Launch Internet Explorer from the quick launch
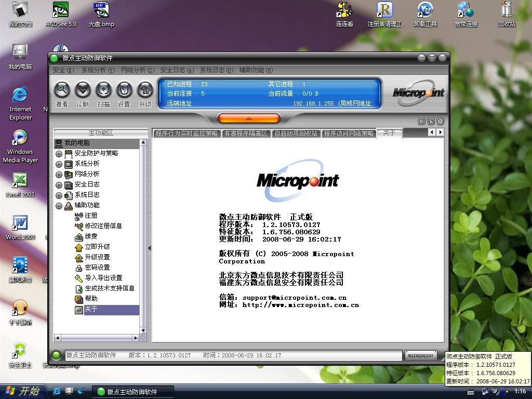This screenshot has height=399, width=532. pos(57,392)
